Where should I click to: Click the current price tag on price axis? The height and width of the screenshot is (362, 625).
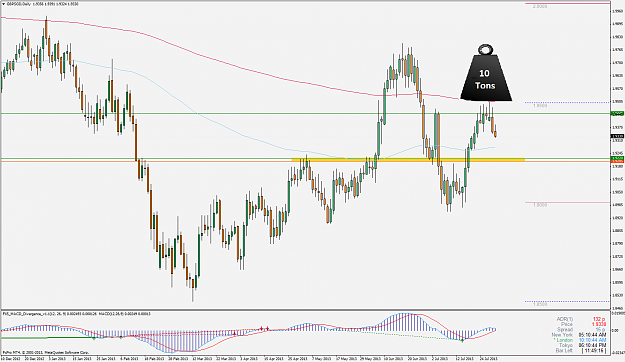[x=617, y=136]
